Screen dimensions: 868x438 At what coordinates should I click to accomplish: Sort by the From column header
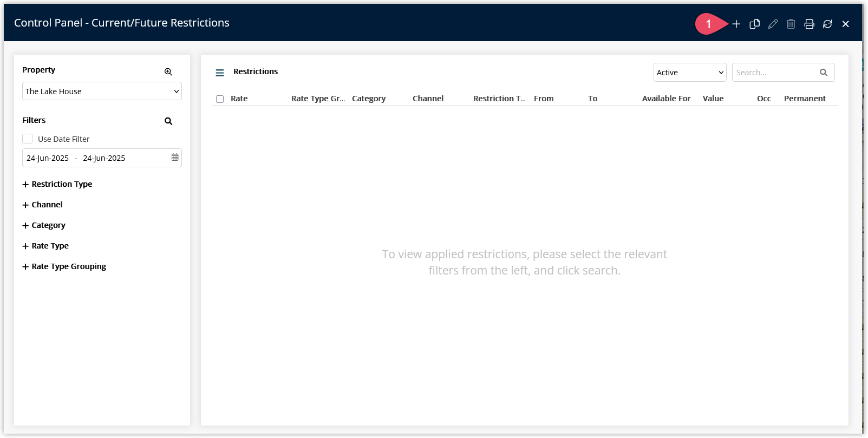click(x=544, y=99)
